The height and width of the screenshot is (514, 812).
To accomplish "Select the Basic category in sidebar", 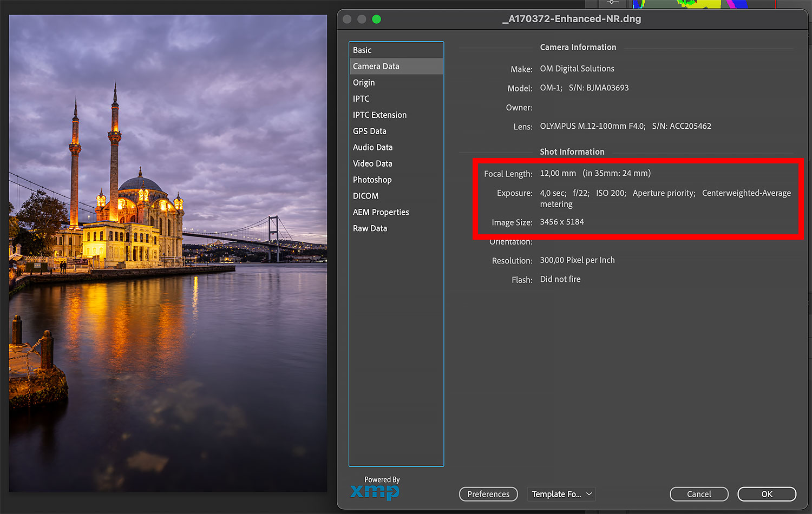I will [362, 50].
